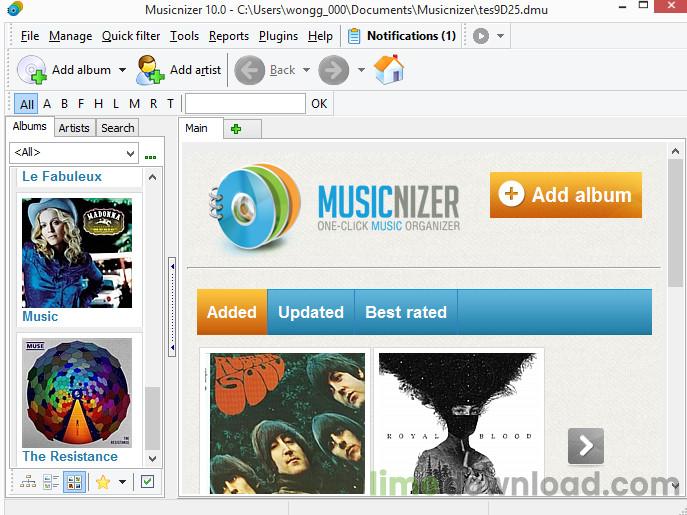This screenshot has width=687, height=515.
Task: Click the Forward arrow icon
Action: pyautogui.click(x=333, y=70)
